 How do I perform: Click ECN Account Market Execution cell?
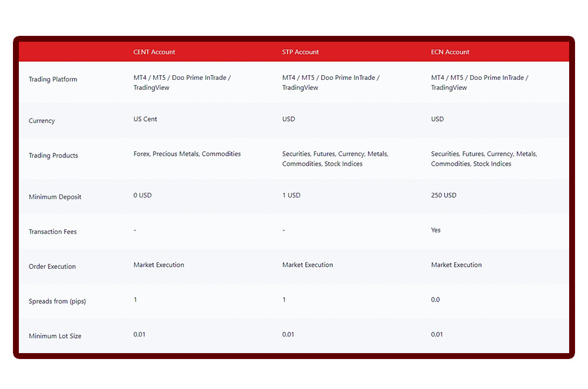click(456, 265)
